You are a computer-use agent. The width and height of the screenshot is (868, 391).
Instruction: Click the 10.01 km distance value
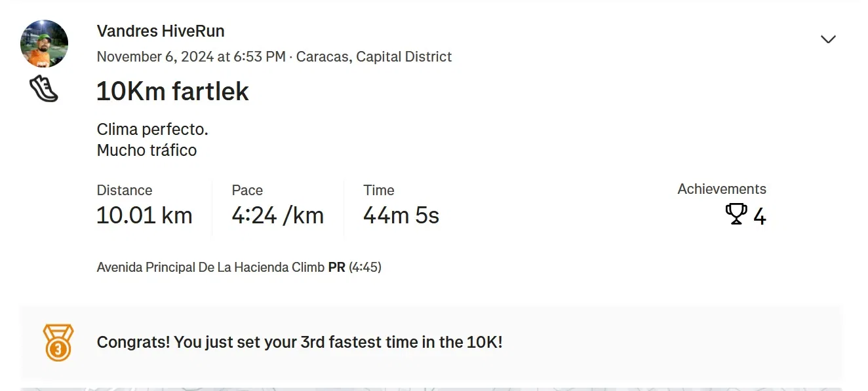click(x=144, y=215)
